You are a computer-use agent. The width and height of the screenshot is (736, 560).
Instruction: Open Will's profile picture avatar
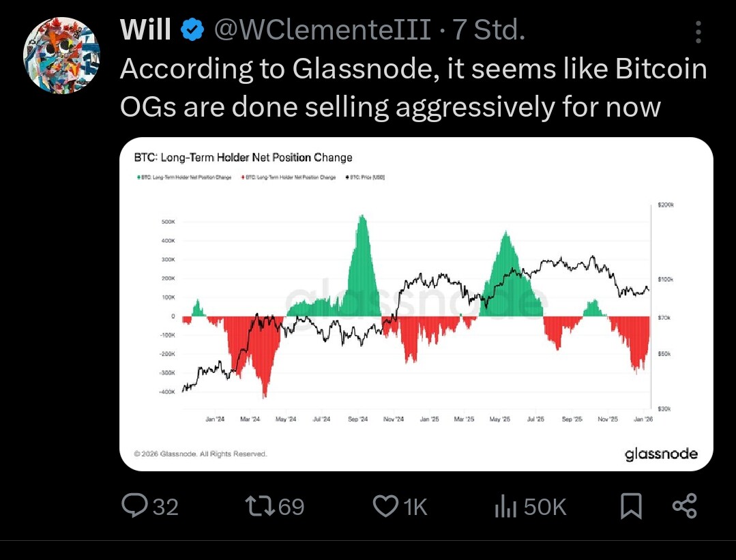[61, 55]
